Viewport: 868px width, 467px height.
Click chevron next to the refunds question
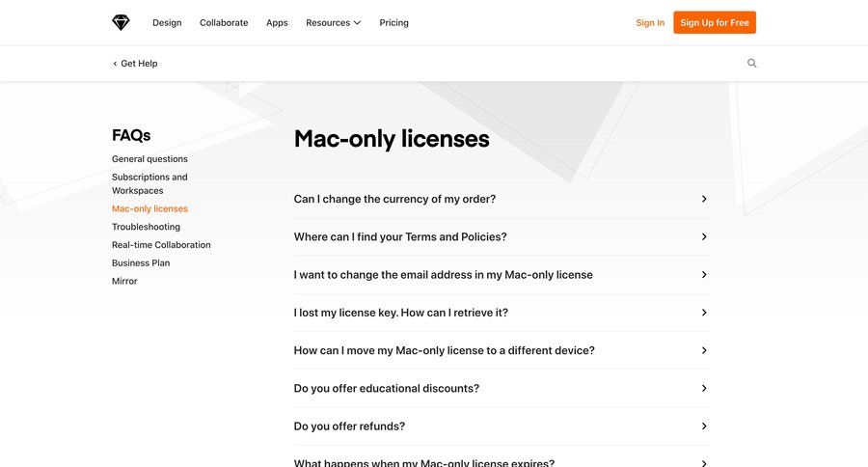tap(704, 426)
